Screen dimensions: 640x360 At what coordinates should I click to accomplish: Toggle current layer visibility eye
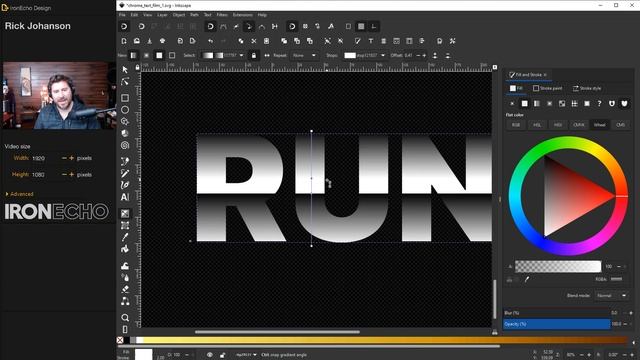(x=209, y=355)
